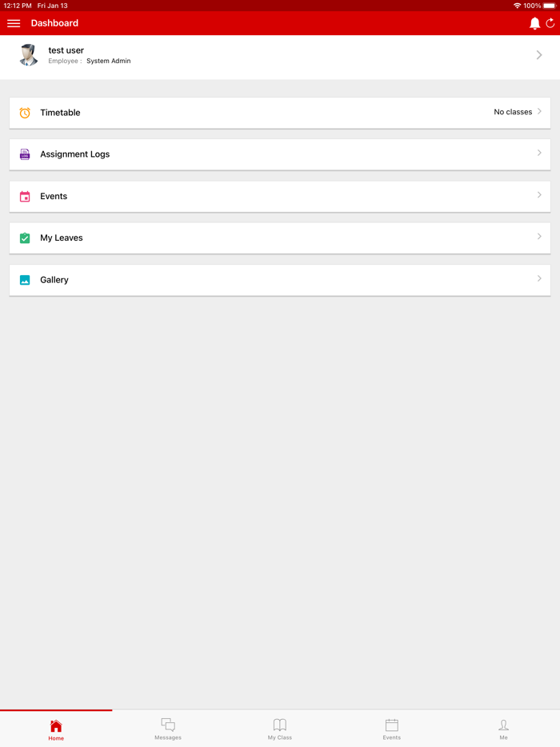Click the green My Leaves checkmark icon

coord(26,238)
